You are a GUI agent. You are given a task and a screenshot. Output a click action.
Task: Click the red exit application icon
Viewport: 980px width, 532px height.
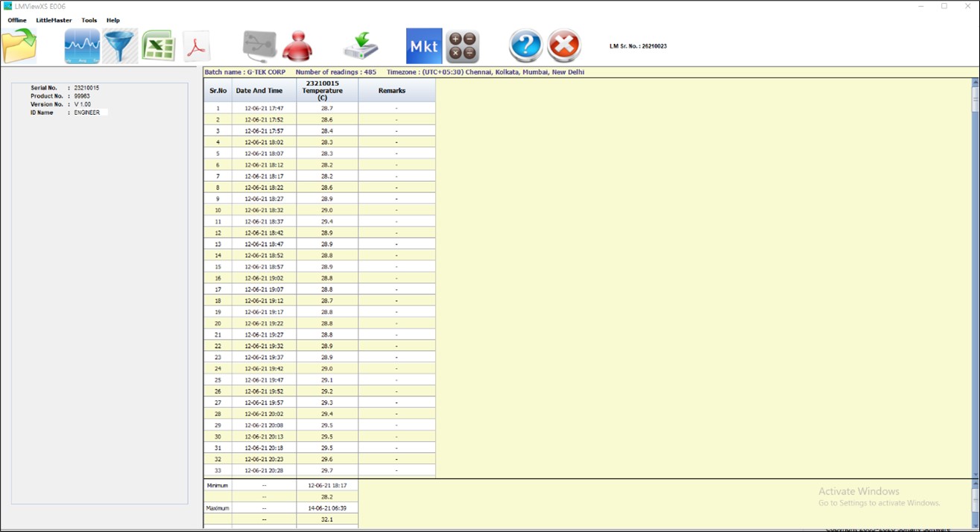pos(564,45)
